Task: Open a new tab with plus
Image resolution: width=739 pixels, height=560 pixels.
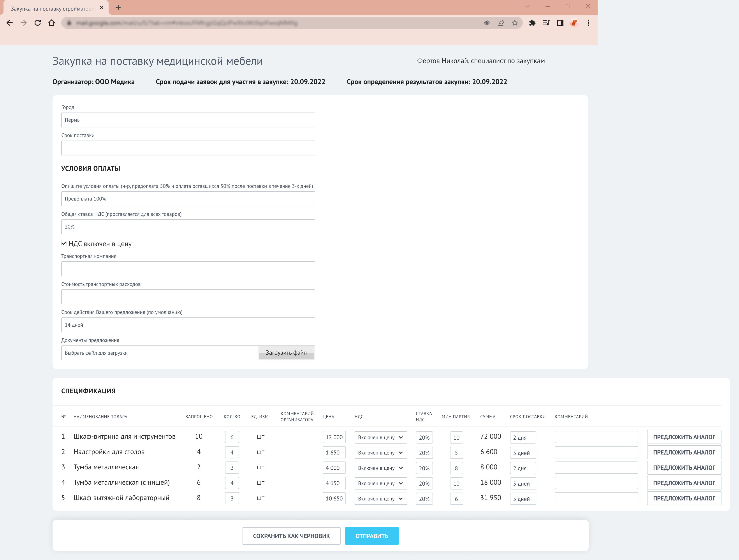Action: point(118,8)
